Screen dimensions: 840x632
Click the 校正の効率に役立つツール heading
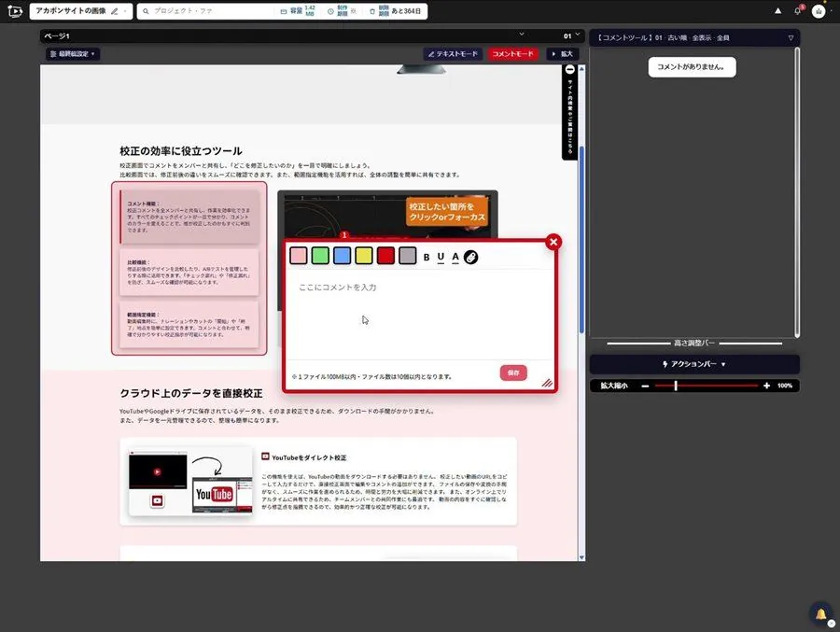pyautogui.click(x=181, y=151)
